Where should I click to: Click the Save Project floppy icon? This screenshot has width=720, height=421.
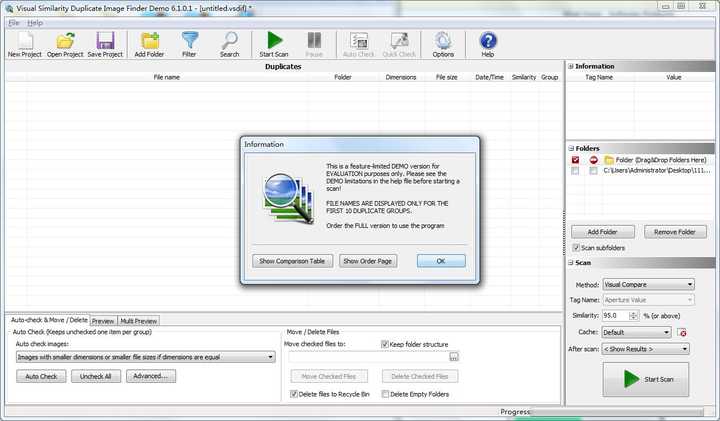105,40
